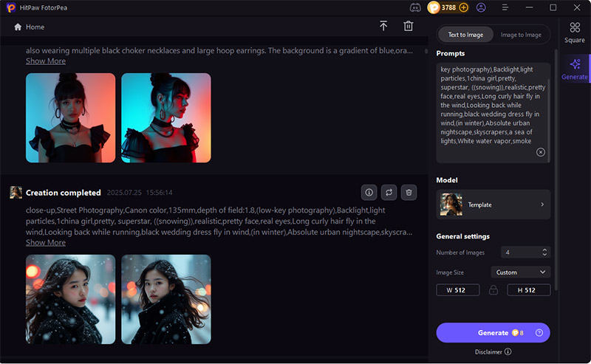Click the 'Number of Images' label
591x364 pixels.
[x=460, y=253]
